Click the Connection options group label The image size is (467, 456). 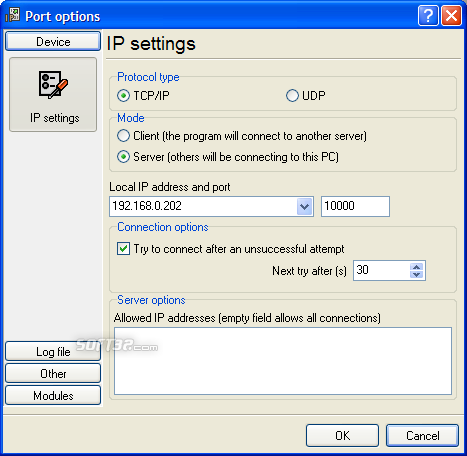[163, 227]
